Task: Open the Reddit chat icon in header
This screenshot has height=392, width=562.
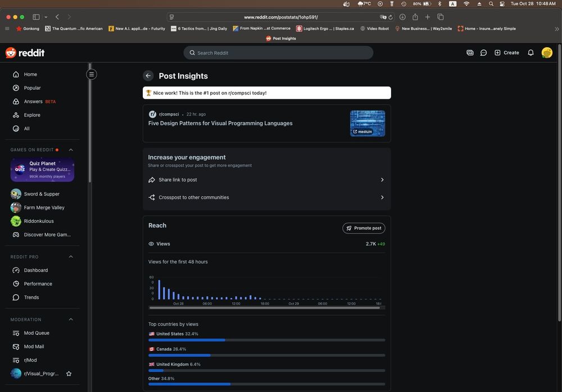Action: point(483,53)
